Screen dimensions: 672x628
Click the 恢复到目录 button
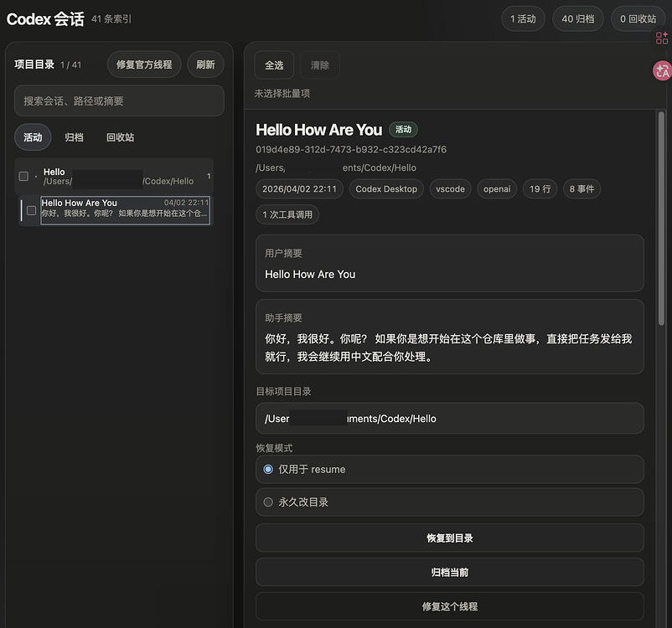tap(450, 538)
